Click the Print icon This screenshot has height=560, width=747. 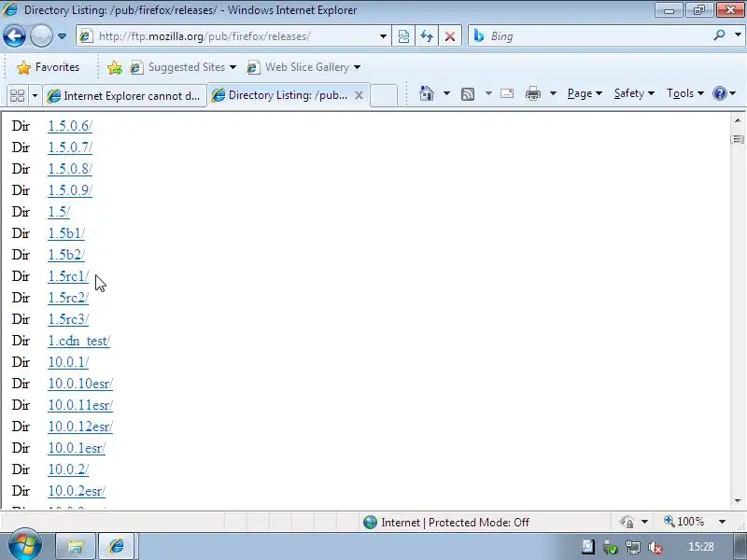click(x=533, y=93)
